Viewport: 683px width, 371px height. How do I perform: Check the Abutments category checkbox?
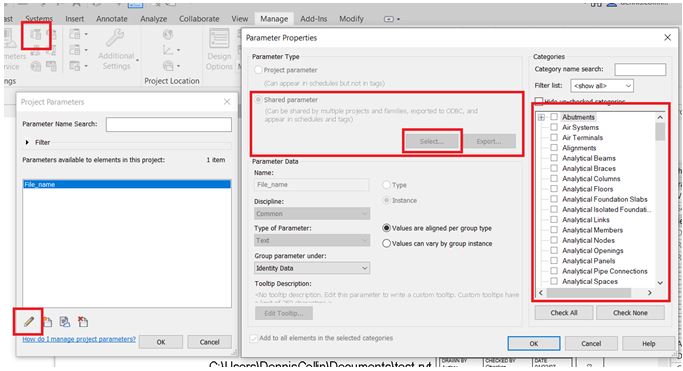[x=554, y=117]
